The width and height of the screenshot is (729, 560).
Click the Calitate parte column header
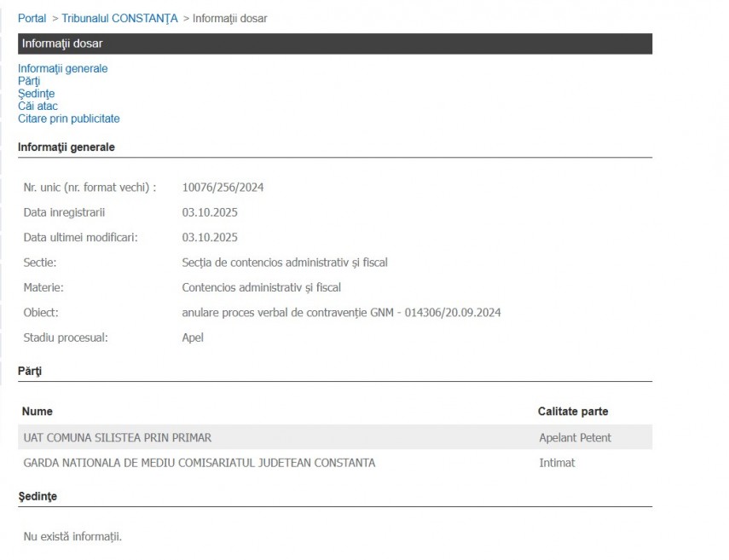(572, 412)
